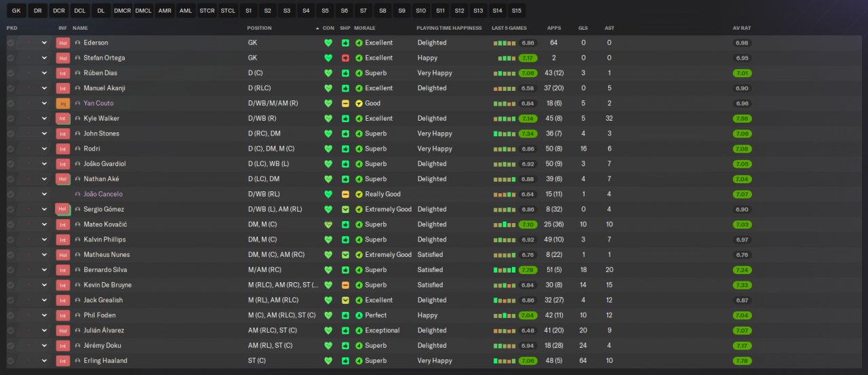
Task: Toggle the picked checkmark for Phil Foden
Action: pyautogui.click(x=10, y=315)
